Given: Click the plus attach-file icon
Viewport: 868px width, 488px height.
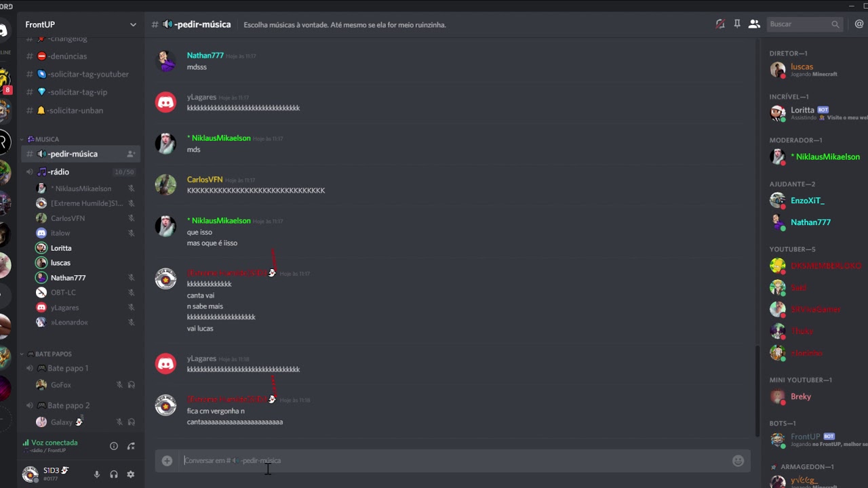Looking at the screenshot, I should point(167,461).
